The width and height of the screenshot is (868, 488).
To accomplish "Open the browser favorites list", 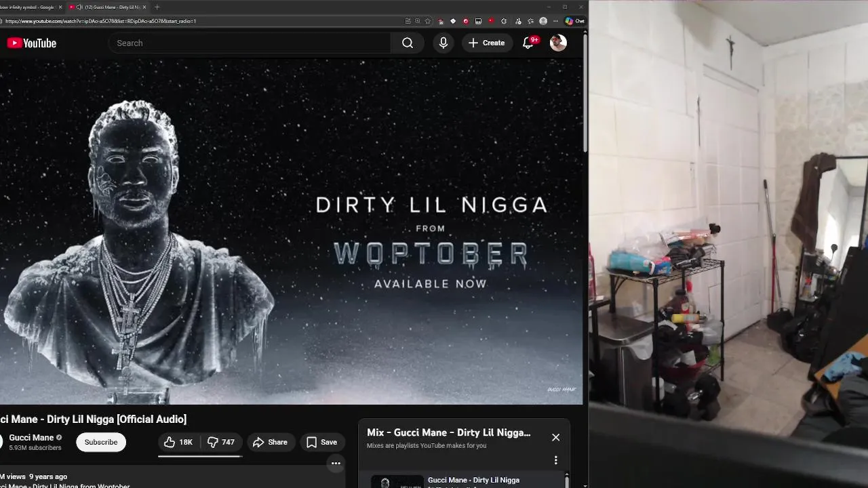I will click(x=530, y=21).
